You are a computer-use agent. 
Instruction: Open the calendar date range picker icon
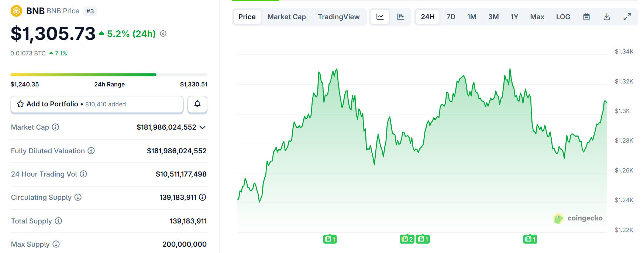[x=586, y=17]
